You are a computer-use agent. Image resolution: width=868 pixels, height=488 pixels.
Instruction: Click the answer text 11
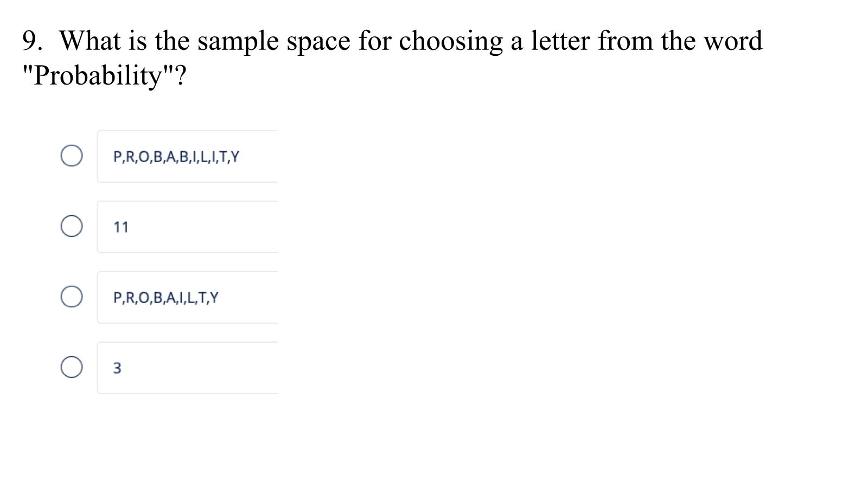point(121,227)
